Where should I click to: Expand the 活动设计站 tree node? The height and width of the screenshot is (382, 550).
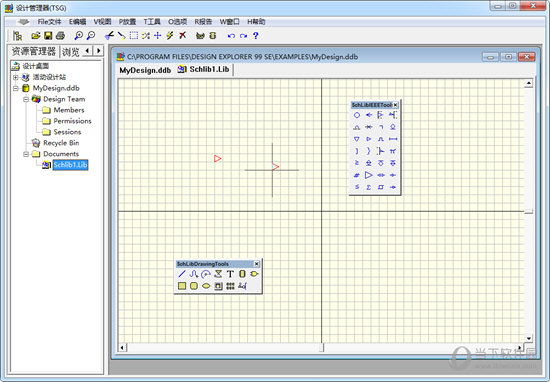coord(15,77)
